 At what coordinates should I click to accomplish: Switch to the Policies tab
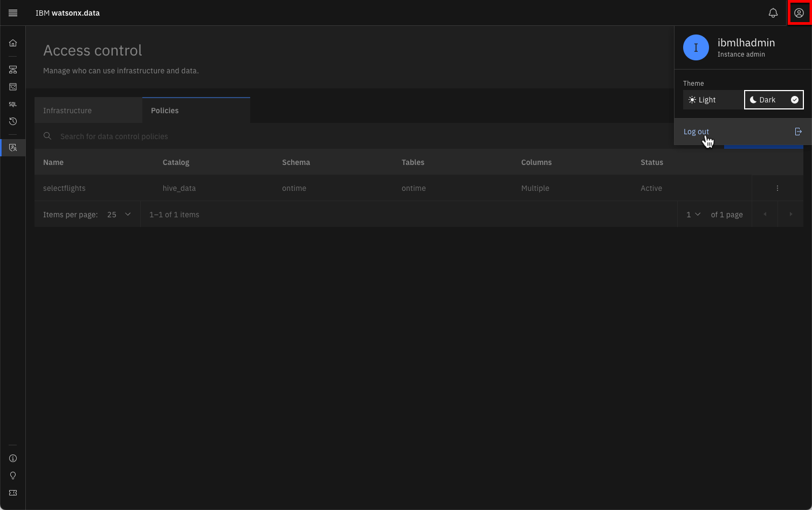click(x=196, y=111)
